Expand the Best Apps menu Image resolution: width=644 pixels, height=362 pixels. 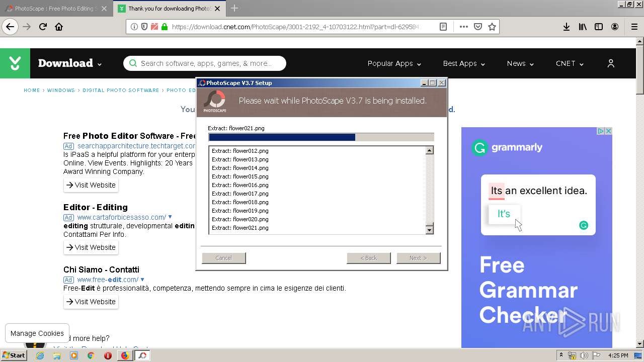pos(464,63)
